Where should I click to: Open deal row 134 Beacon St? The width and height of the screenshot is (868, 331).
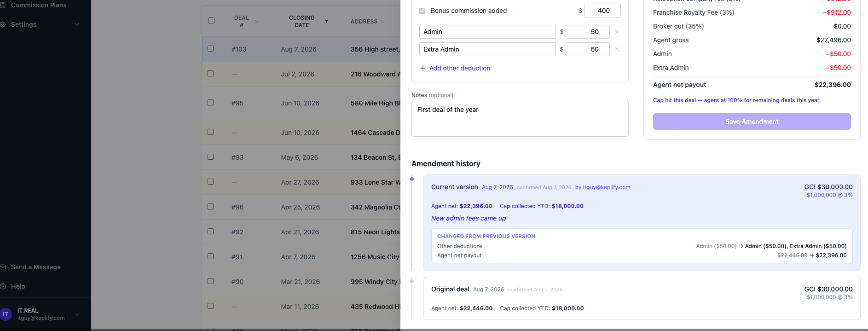click(301, 157)
